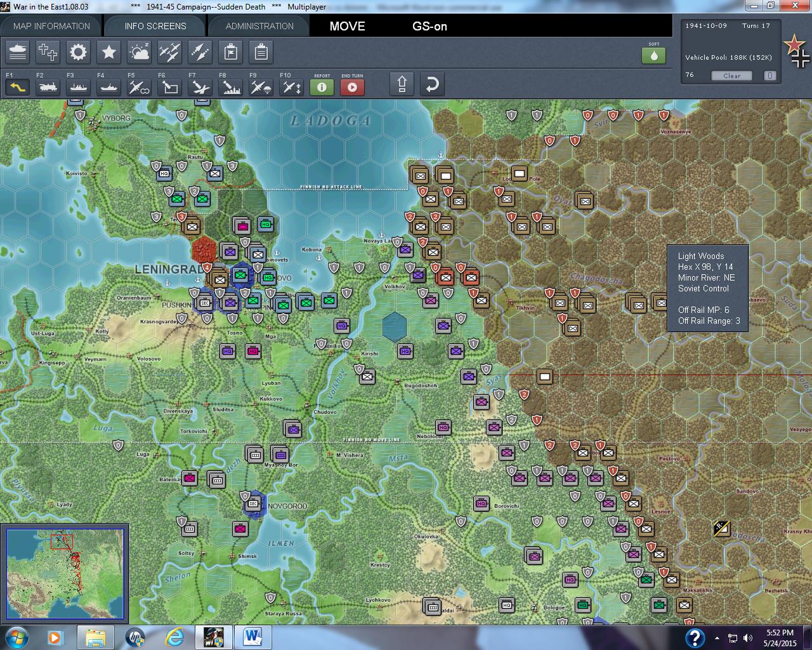Click the minimap overview thumbnail
The image size is (812, 650).
(x=65, y=574)
